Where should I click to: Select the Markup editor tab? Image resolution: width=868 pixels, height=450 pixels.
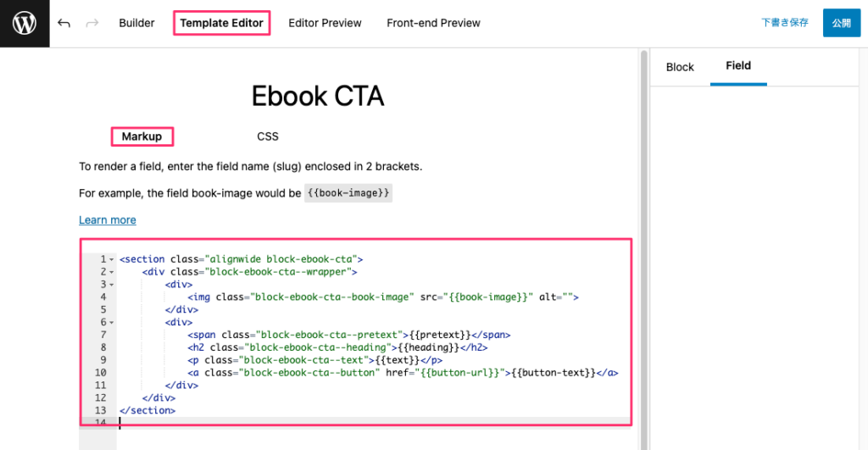coord(142,136)
